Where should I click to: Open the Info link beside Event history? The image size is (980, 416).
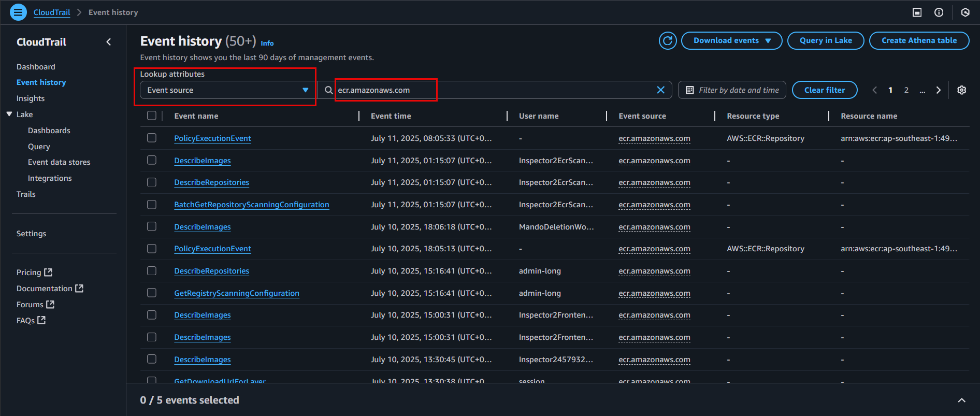click(267, 43)
